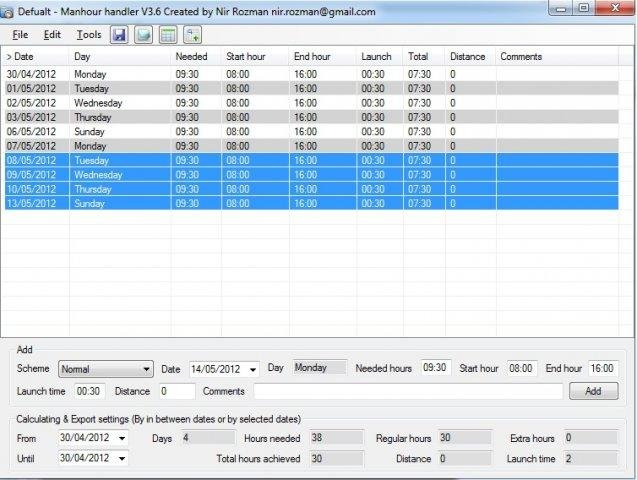Screen dimensions: 637x480
Task: Click the Total column header
Action: pos(424,56)
